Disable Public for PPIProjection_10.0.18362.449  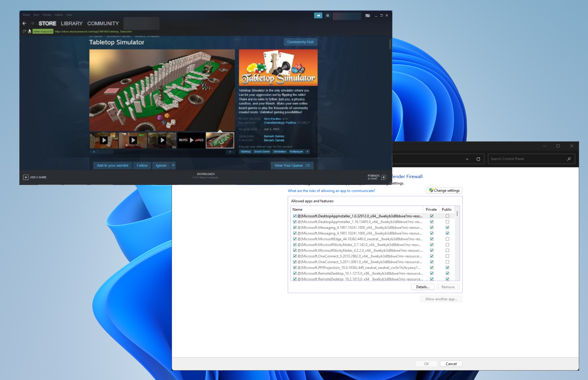tap(447, 267)
